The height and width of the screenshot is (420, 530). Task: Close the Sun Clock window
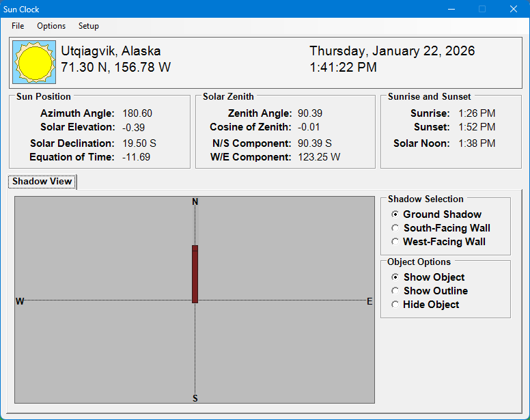[x=514, y=9]
